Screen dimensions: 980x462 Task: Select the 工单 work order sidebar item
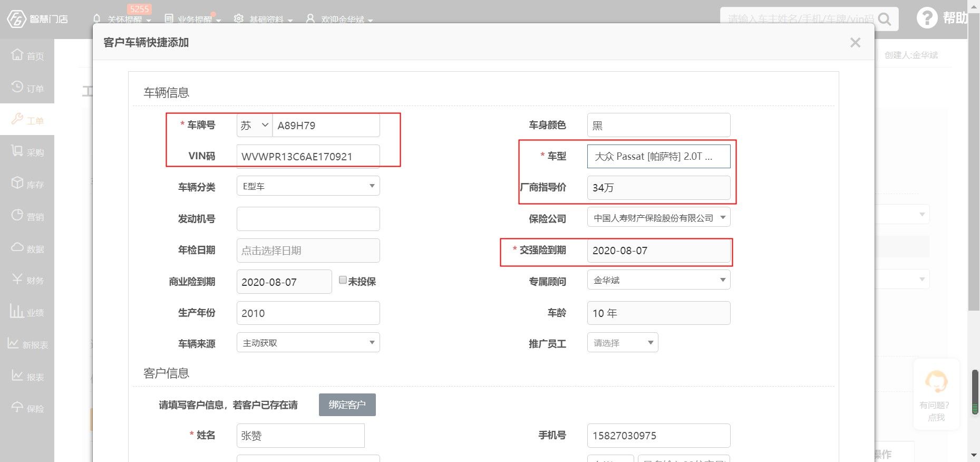(27, 120)
